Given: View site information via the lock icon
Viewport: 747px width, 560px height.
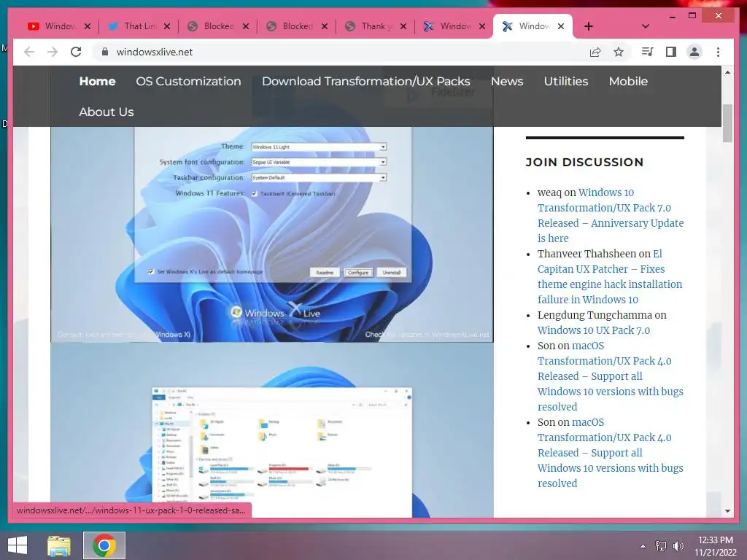Looking at the screenshot, I should 105,52.
